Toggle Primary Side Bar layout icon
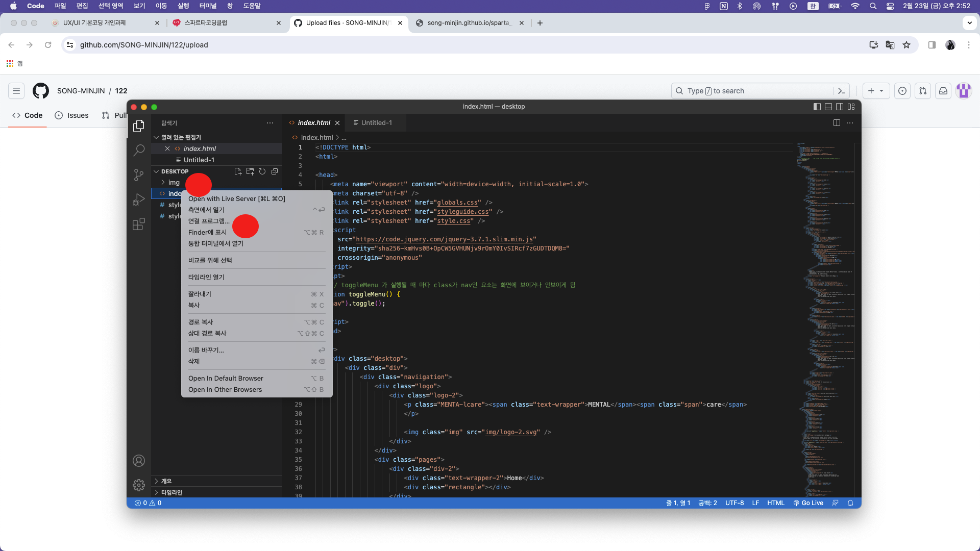The width and height of the screenshot is (980, 551). [x=817, y=107]
